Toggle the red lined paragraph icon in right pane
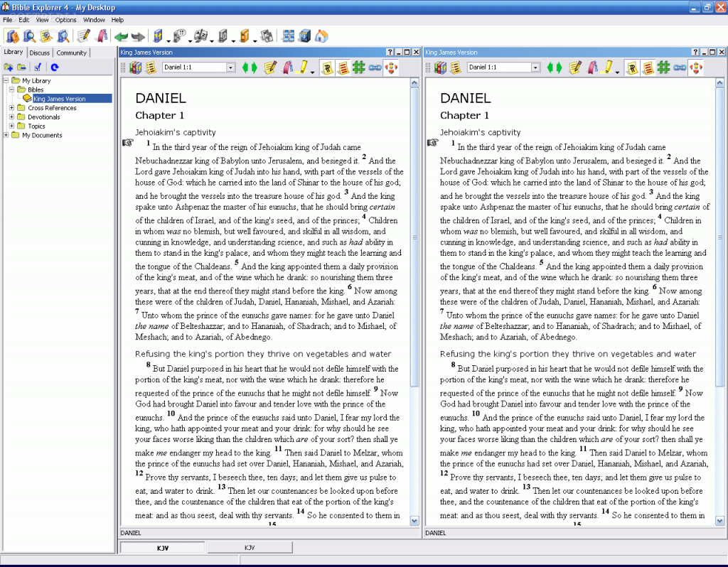Image resolution: width=728 pixels, height=567 pixels. (x=647, y=67)
